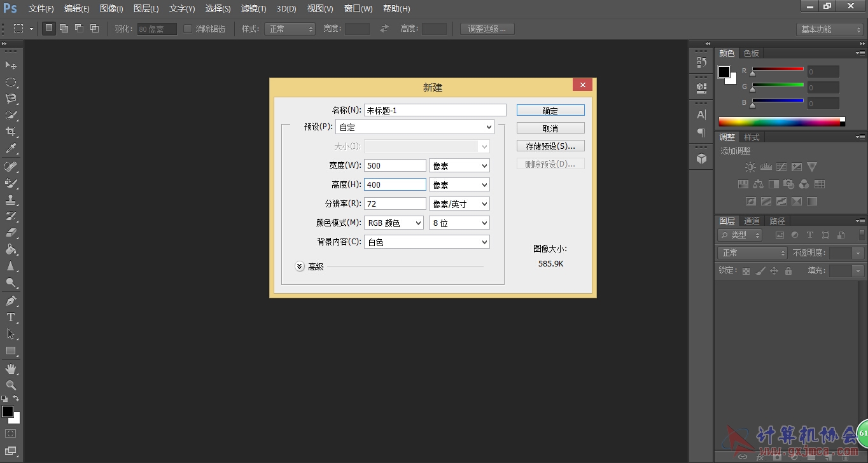The width and height of the screenshot is (868, 463).
Task: Toggle lock all padlock icon
Action: 788,271
